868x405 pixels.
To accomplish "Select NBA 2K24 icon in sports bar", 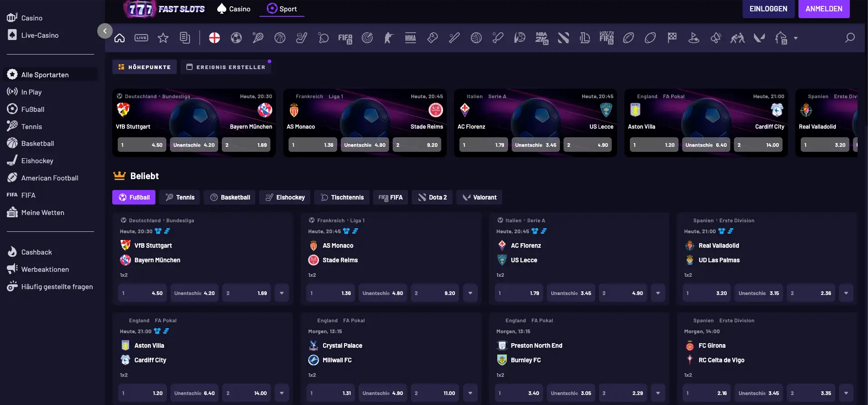I will (542, 38).
